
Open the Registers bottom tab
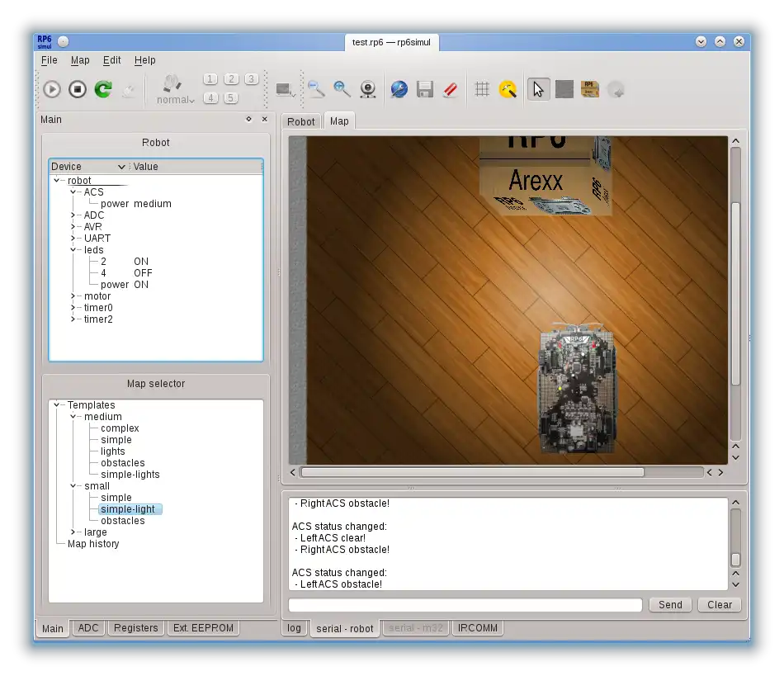point(136,628)
